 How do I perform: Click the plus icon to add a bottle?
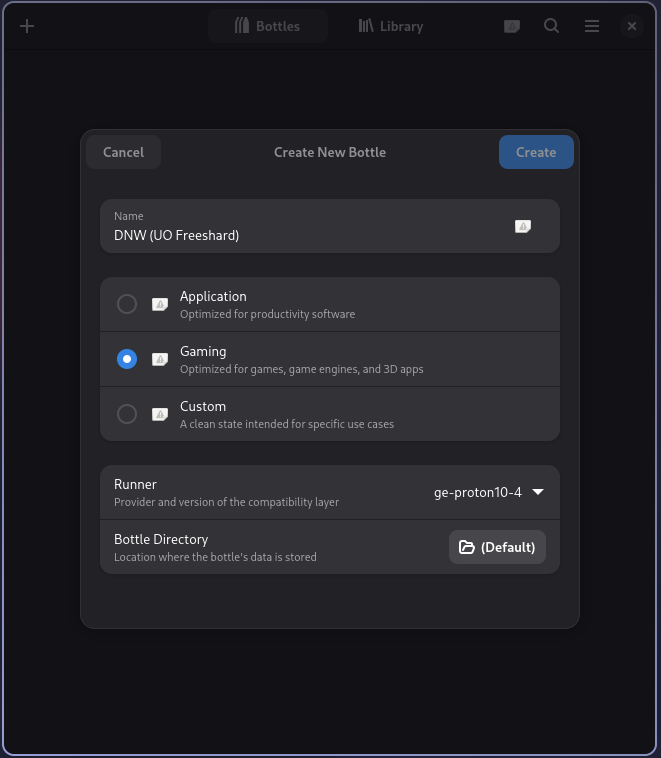coord(27,26)
